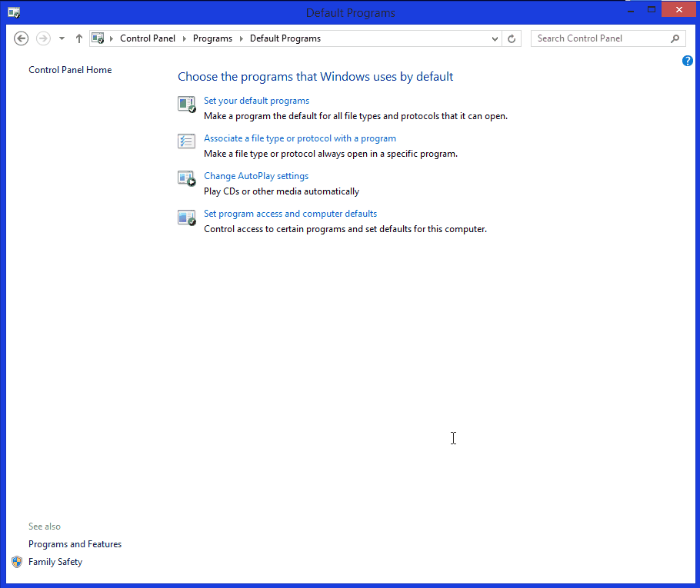Click the Set your default programs icon
Viewport: 700px width, 588px height.
186,104
